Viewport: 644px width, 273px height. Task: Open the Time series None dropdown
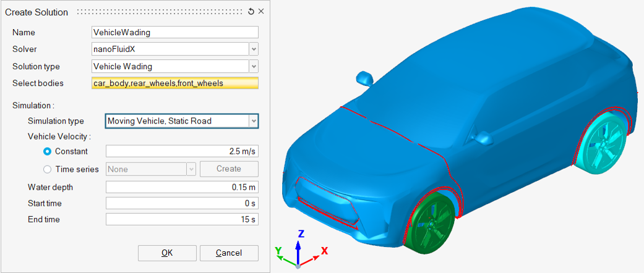click(x=192, y=169)
